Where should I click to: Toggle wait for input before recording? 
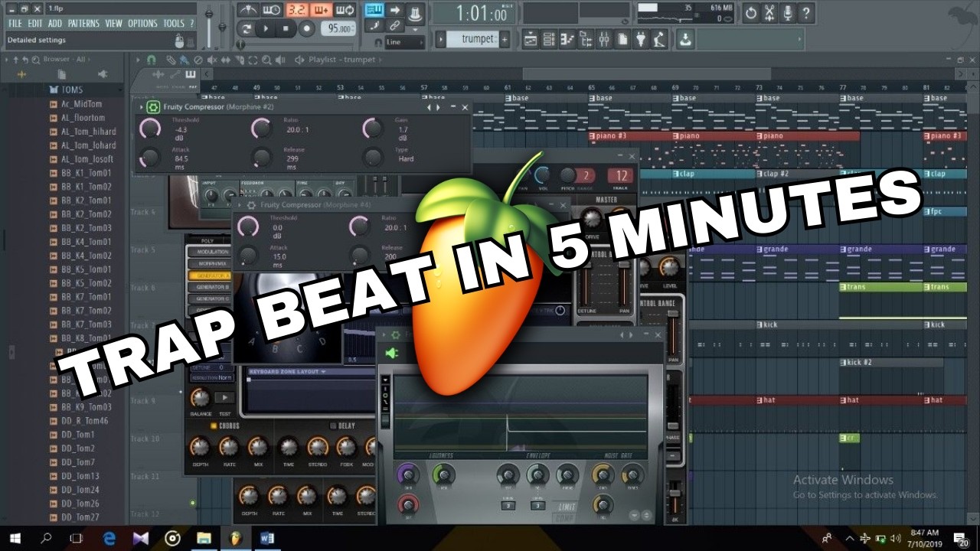(271, 10)
